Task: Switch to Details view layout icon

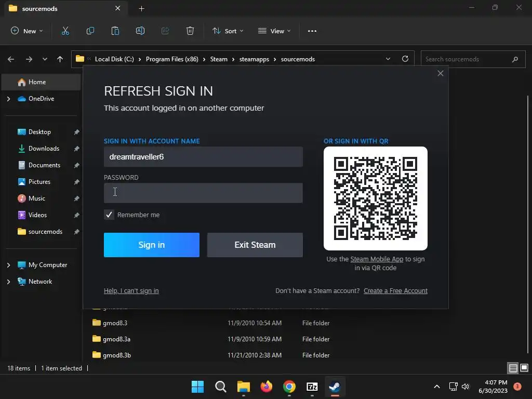Action: click(513, 368)
